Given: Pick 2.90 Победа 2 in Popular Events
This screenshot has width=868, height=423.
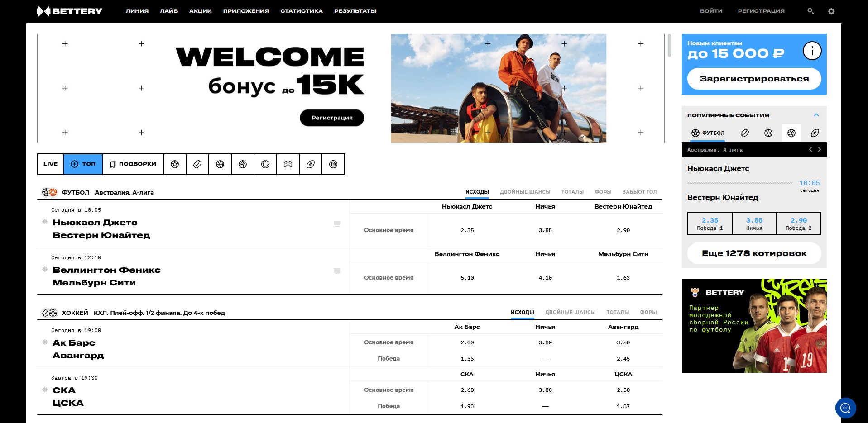Looking at the screenshot, I should click(799, 223).
